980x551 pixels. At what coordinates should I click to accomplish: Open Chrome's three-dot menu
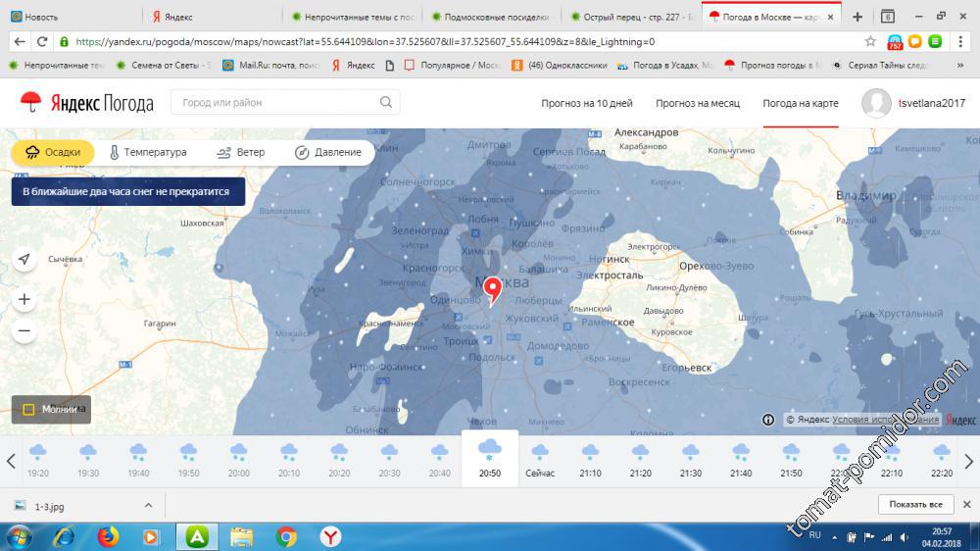click(x=960, y=41)
